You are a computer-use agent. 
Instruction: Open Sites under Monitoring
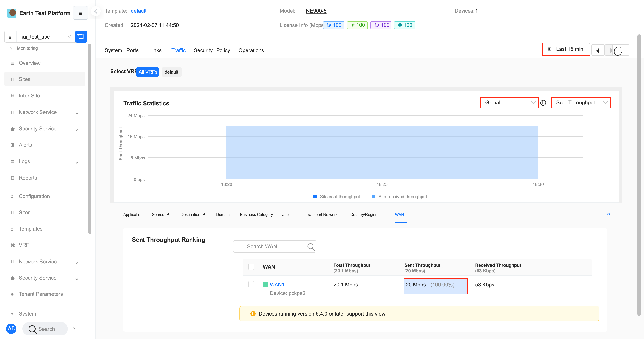45,79
